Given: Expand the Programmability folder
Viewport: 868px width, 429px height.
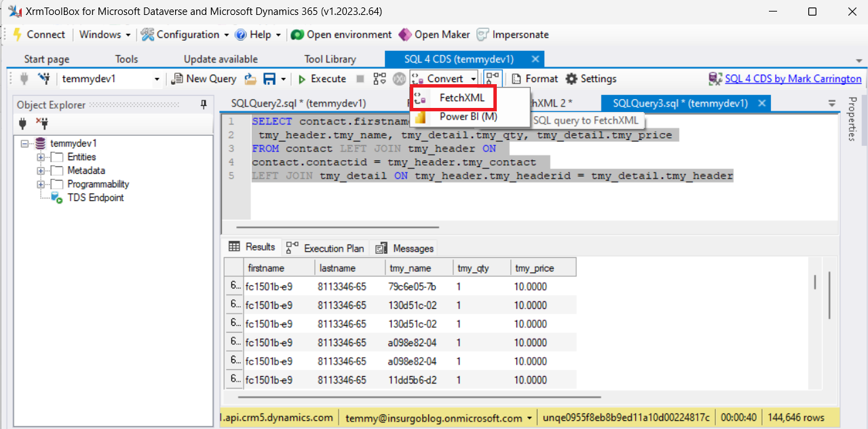Looking at the screenshot, I should coord(41,184).
